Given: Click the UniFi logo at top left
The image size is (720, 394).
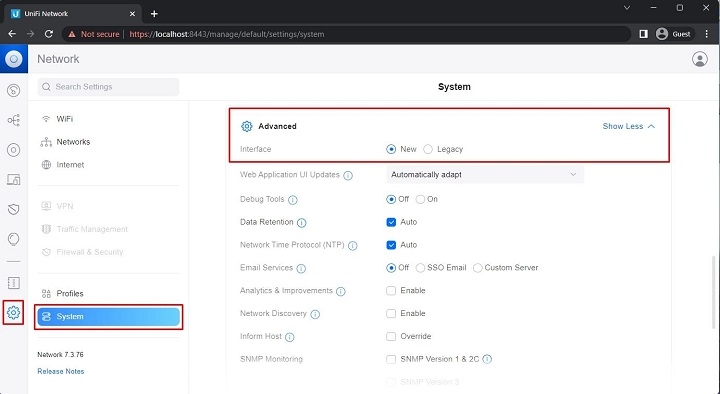Looking at the screenshot, I should (x=14, y=59).
